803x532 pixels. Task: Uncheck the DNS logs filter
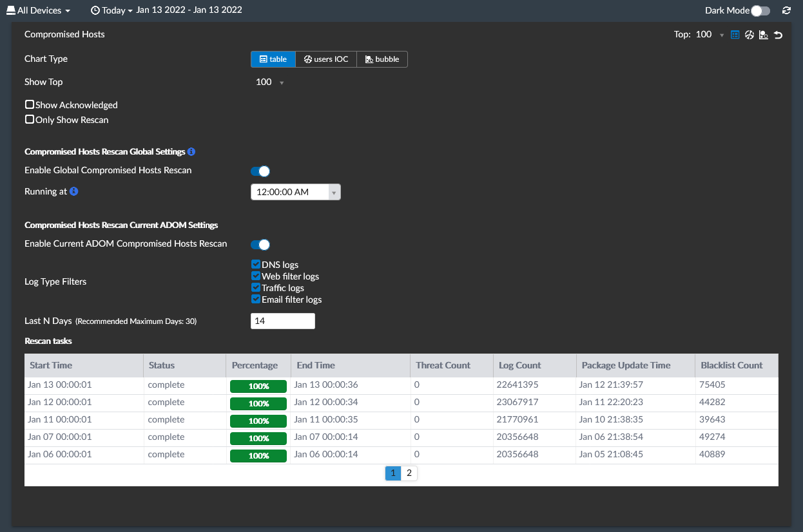click(256, 265)
